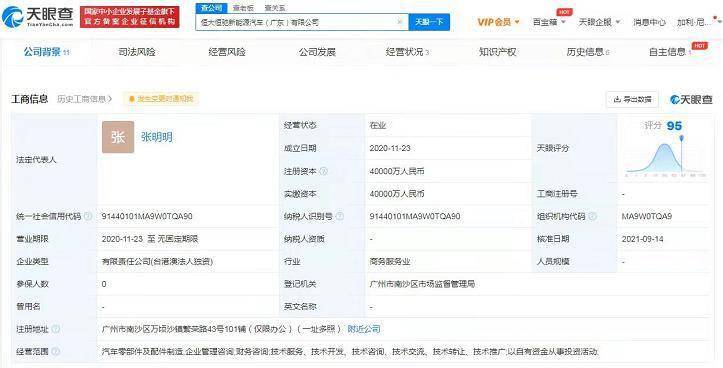Click the 实缴资本 value 40000万人民币

click(397, 194)
